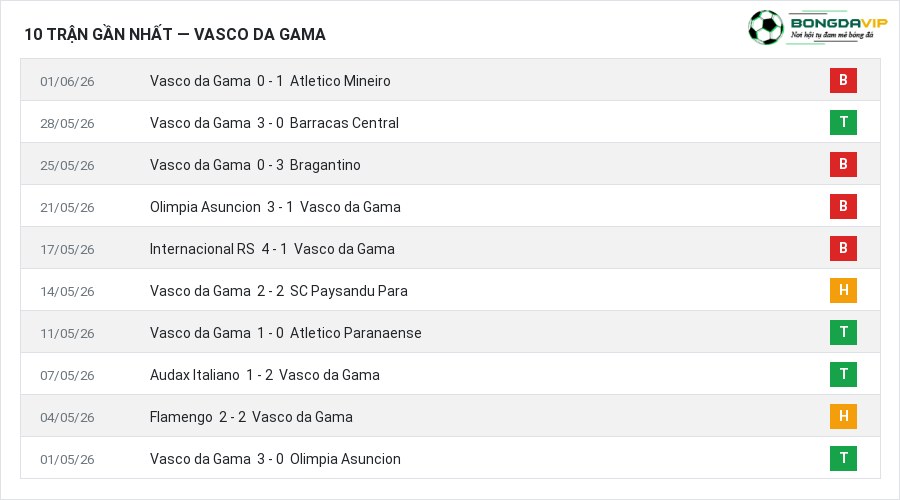Screen dimensions: 900x500
Task: Click the green T badge for Audax Italiano match
Action: pyautogui.click(x=843, y=374)
